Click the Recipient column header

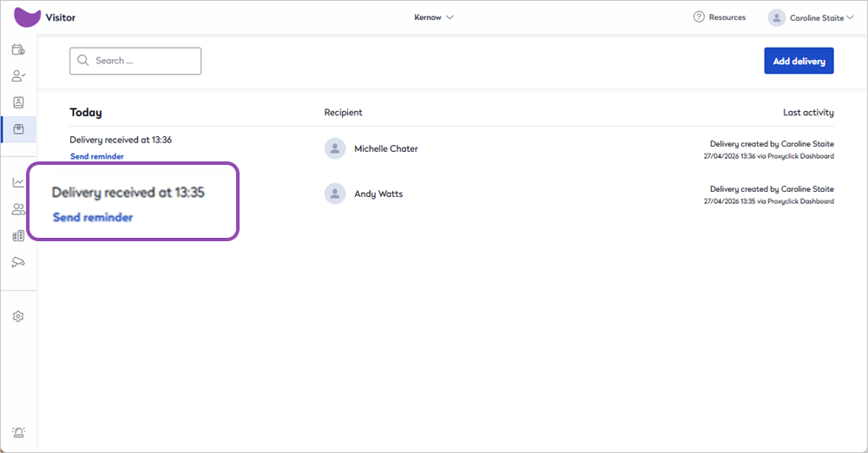343,113
